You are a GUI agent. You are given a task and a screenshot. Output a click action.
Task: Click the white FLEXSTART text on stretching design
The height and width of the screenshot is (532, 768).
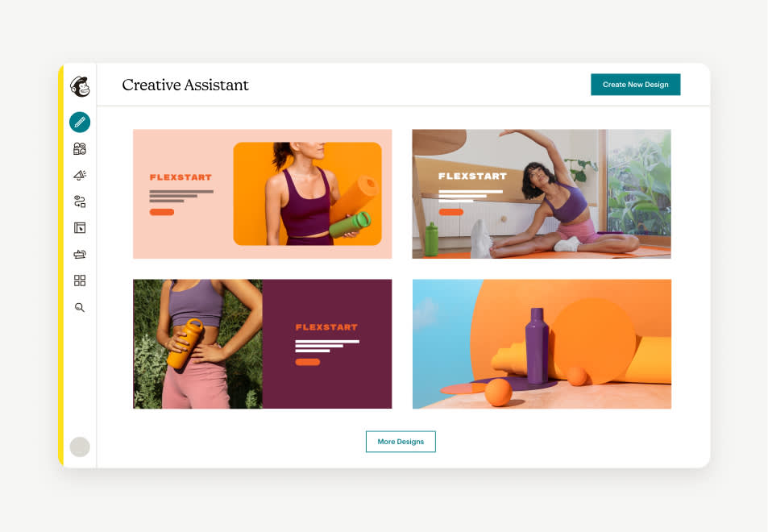point(473,177)
